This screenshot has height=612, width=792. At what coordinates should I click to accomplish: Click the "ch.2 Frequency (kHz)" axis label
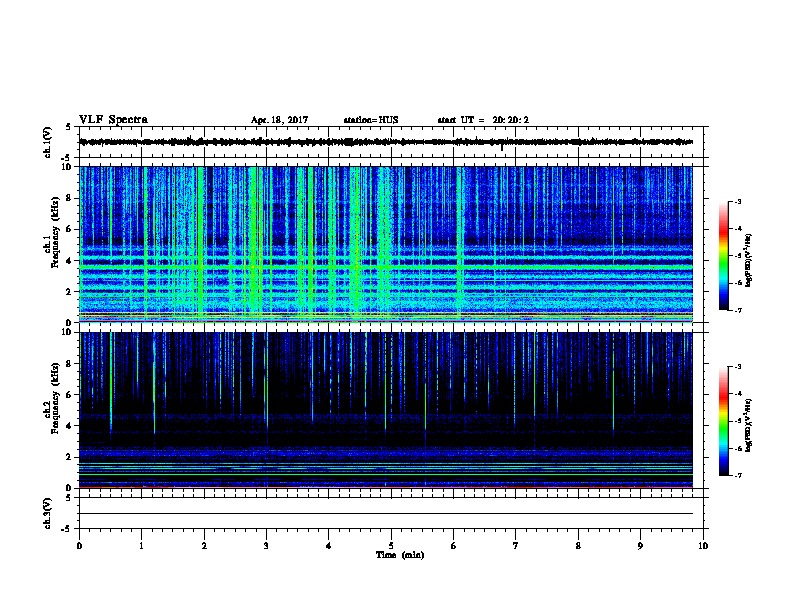(x=52, y=398)
